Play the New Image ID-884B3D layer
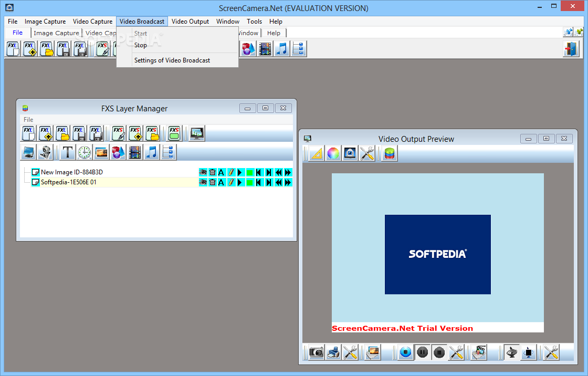588x376 pixels. (x=240, y=172)
